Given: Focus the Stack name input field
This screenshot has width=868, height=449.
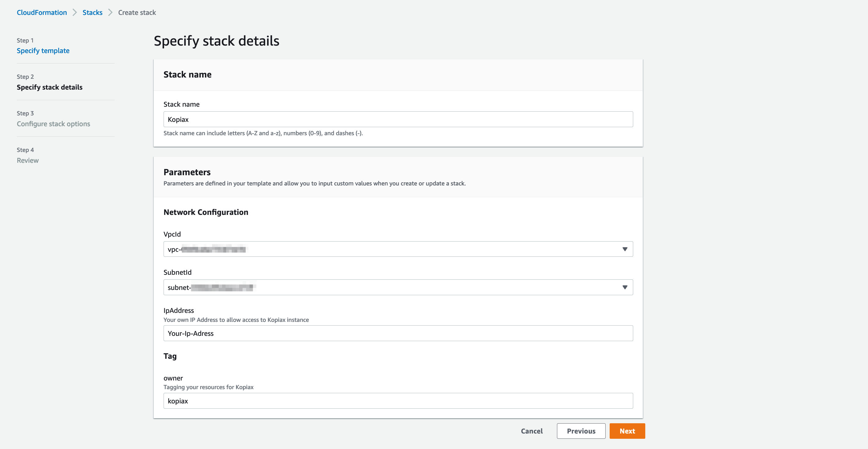Looking at the screenshot, I should 398,119.
